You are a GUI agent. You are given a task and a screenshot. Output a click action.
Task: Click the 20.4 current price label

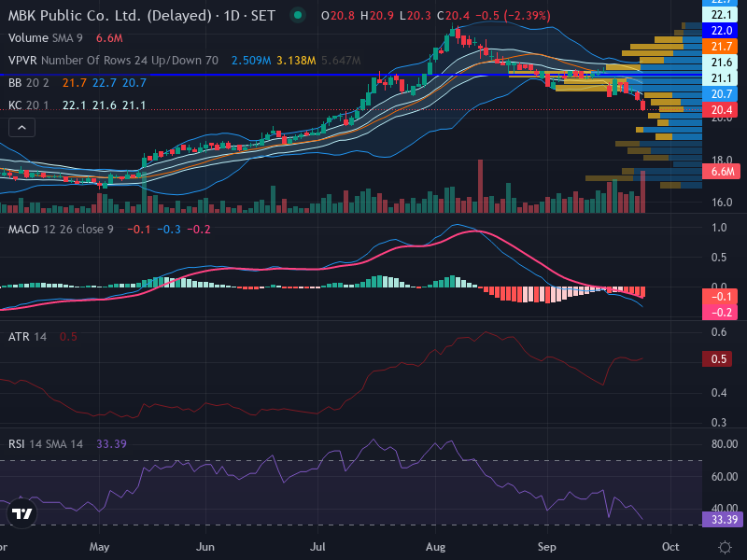[x=720, y=110]
